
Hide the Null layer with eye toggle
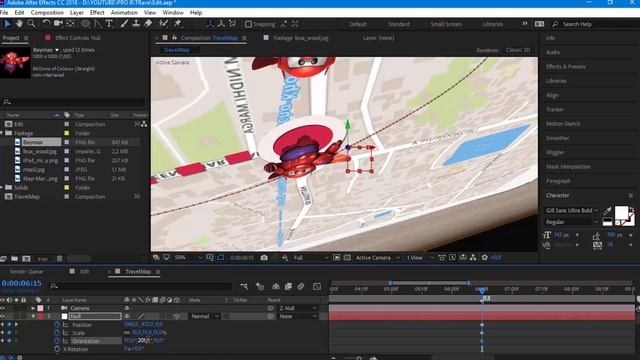2,316
